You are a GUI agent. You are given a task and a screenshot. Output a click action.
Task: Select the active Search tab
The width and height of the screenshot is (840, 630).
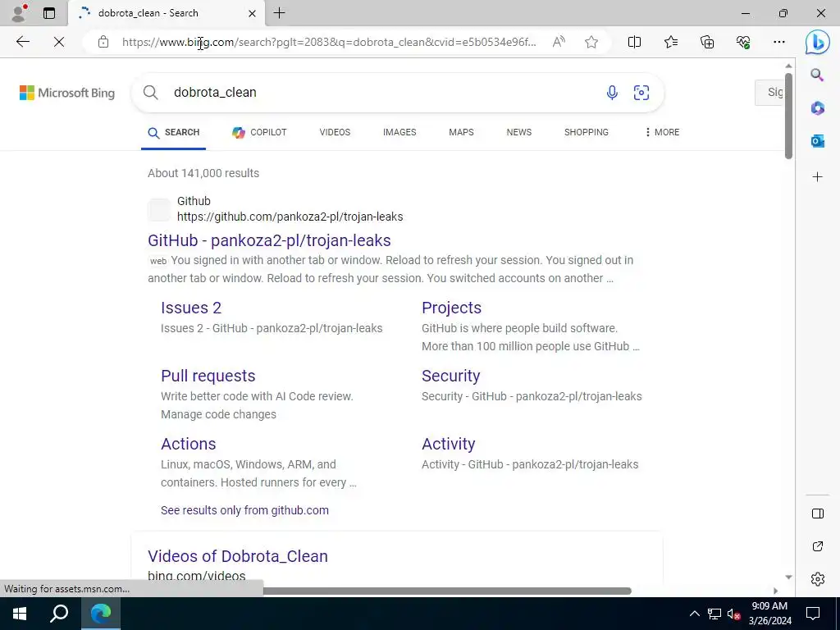pyautogui.click(x=174, y=132)
